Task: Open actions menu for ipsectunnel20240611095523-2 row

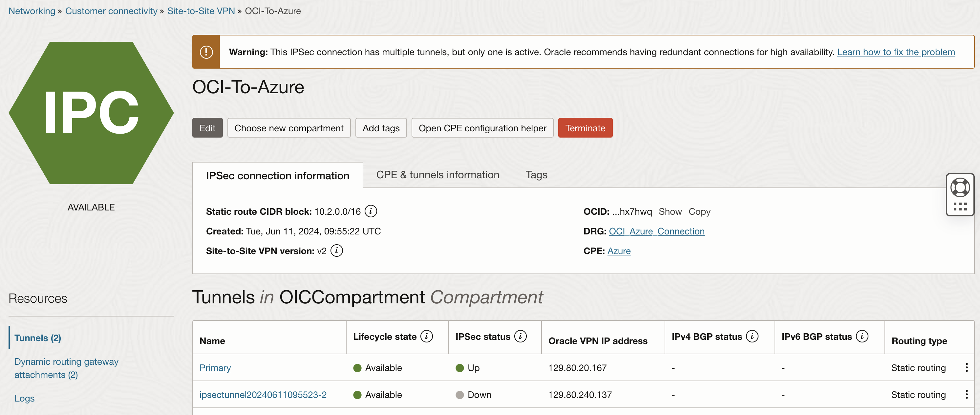Action: pos(967,394)
